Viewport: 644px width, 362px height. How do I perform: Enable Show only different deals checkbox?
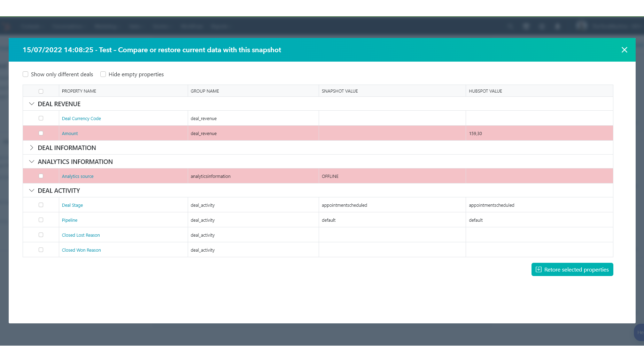click(25, 74)
